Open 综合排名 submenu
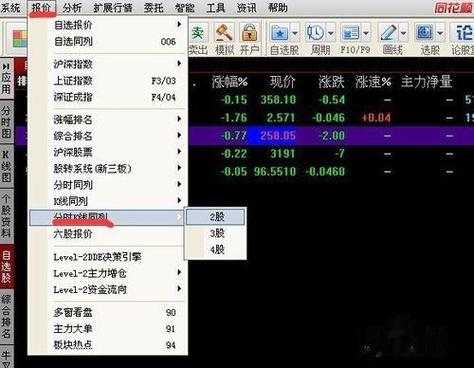The height and width of the screenshot is (368, 474). (x=107, y=136)
